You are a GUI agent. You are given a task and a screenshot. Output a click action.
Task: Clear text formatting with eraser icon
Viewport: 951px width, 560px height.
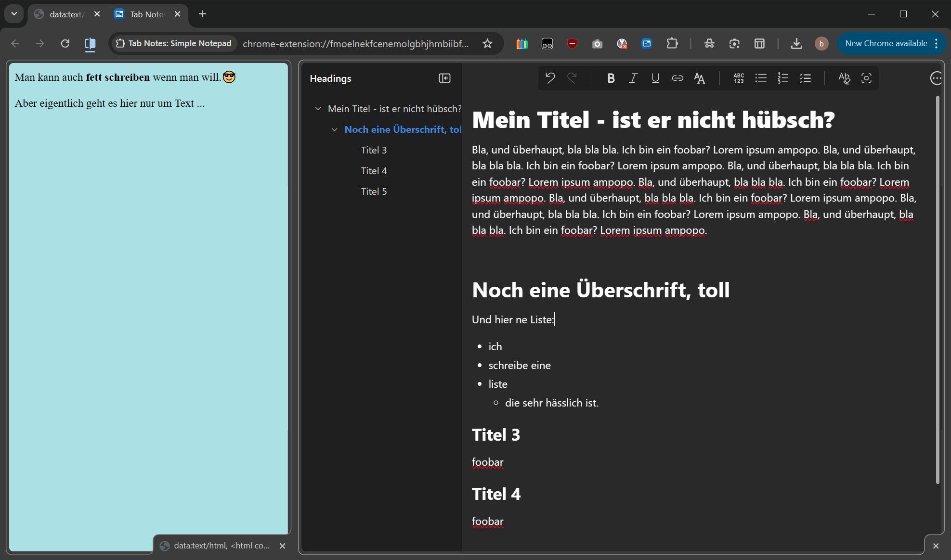(x=844, y=78)
